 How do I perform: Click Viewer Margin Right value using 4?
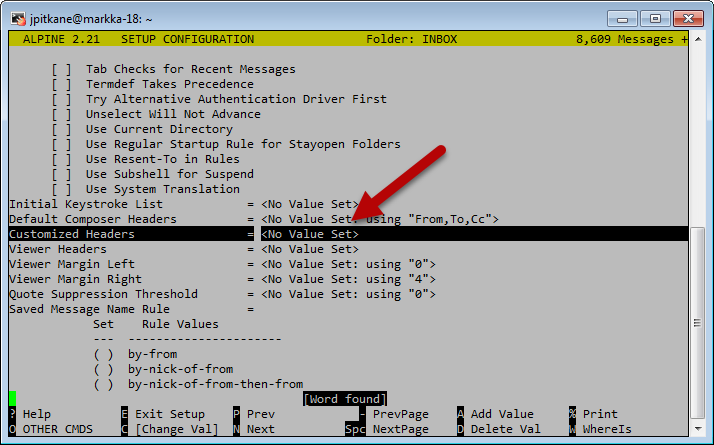point(348,279)
